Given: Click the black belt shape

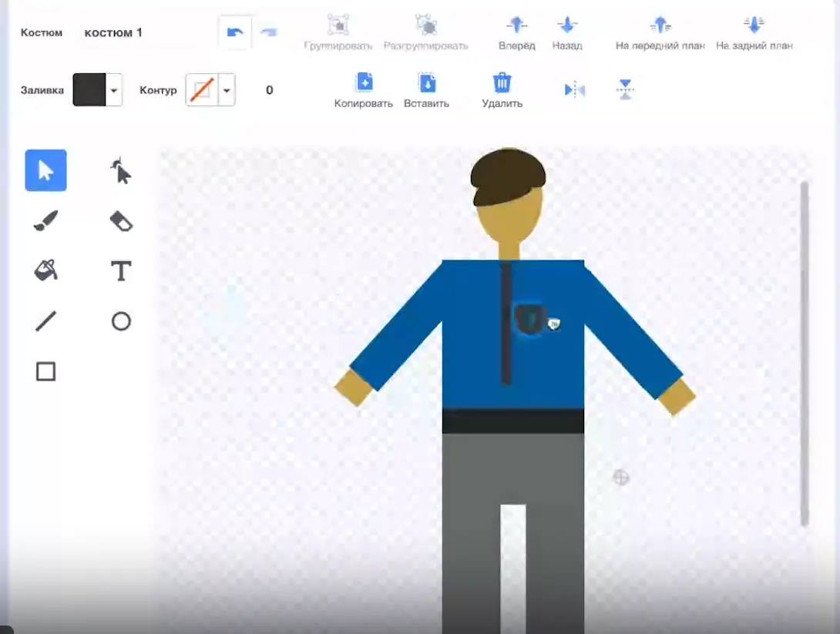Looking at the screenshot, I should pyautogui.click(x=513, y=421).
